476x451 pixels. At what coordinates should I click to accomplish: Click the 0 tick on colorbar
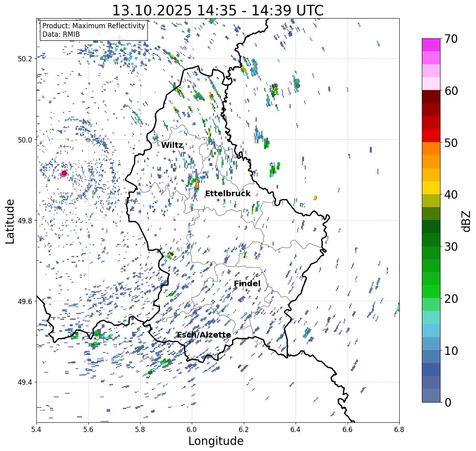tap(448, 403)
